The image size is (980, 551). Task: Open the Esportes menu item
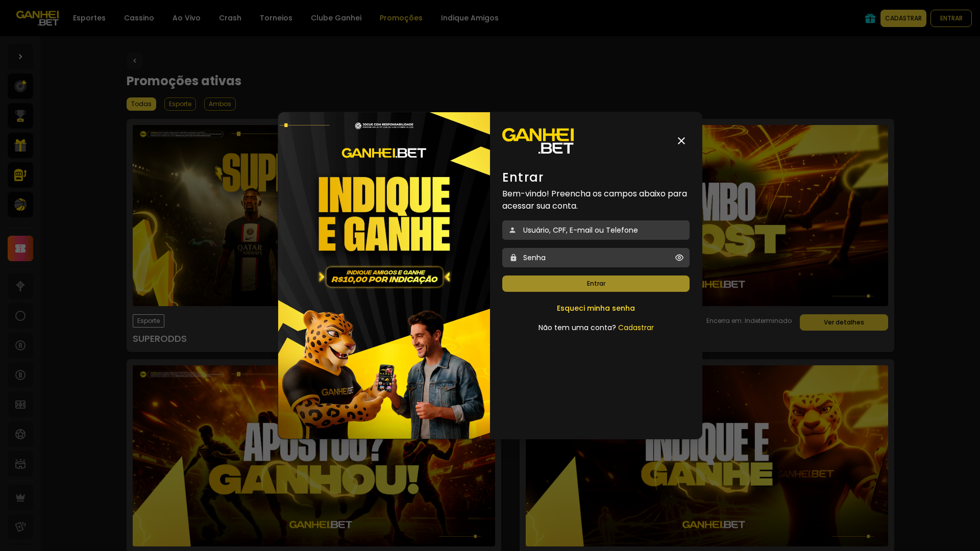[x=89, y=18]
